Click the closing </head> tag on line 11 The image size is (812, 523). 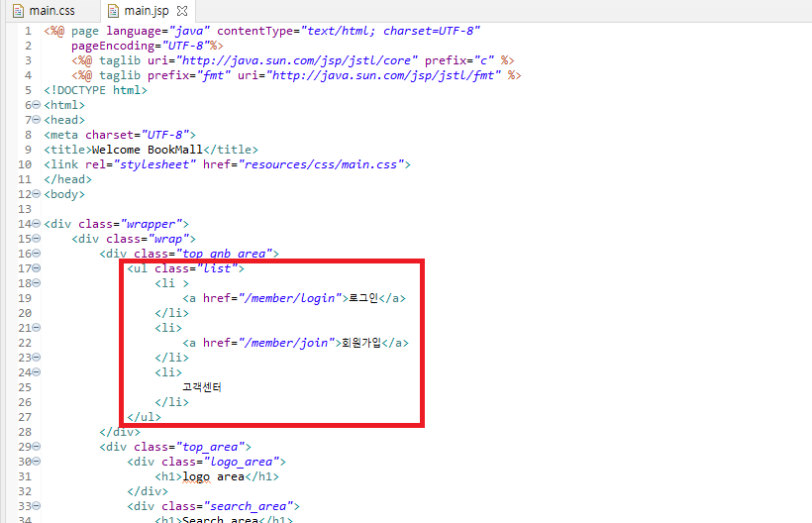coord(68,179)
